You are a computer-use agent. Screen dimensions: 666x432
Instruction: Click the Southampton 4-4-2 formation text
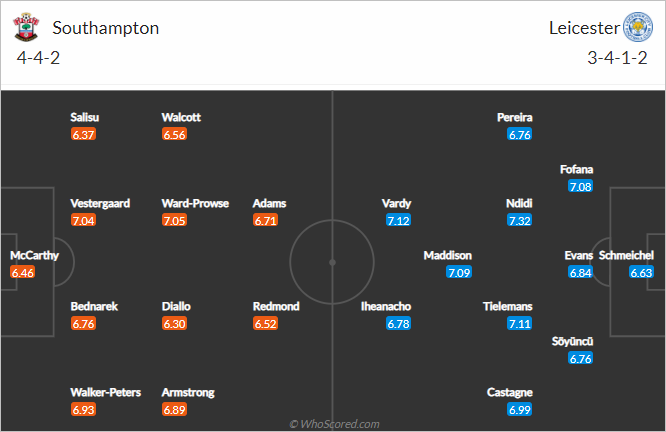pos(38,58)
